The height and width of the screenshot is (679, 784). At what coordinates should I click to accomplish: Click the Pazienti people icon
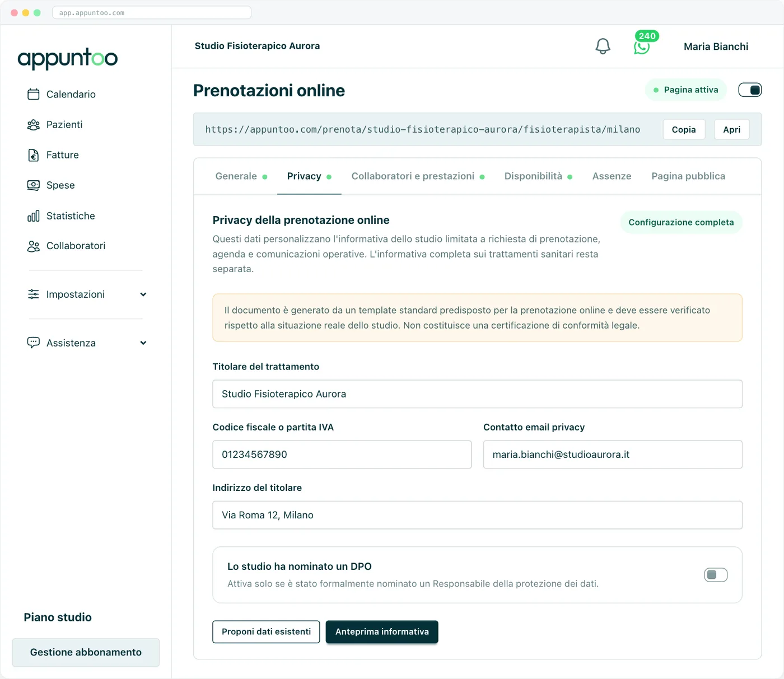pos(34,124)
